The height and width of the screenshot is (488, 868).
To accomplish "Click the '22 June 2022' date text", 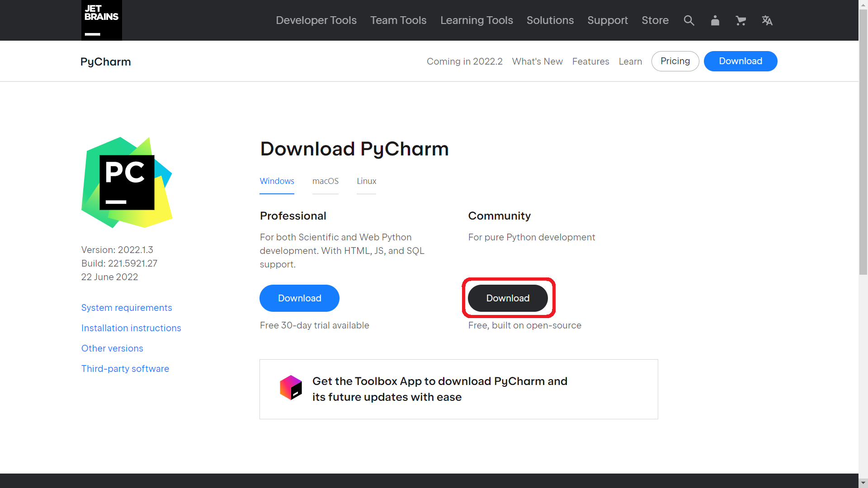I will click(x=109, y=277).
